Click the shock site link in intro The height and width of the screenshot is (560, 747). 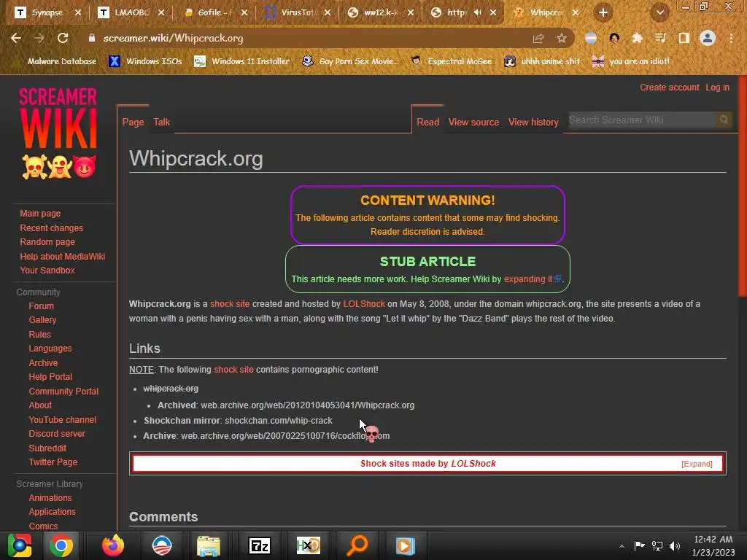click(x=230, y=304)
